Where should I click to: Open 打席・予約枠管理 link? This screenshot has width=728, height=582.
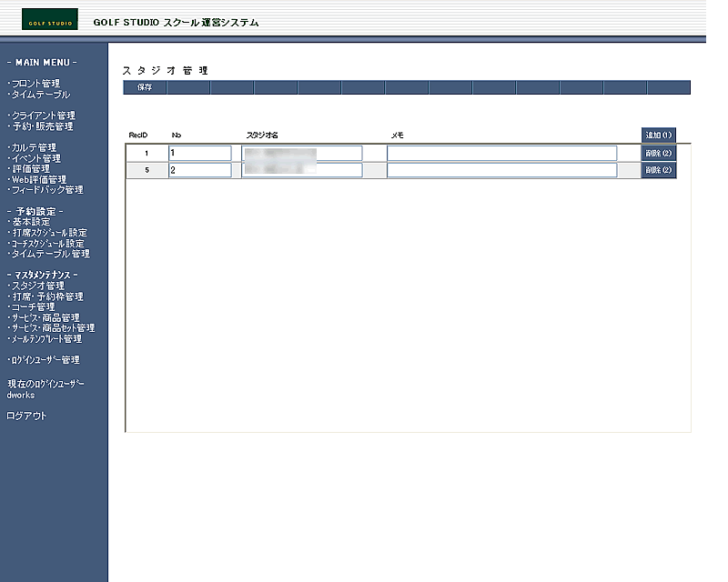point(47,296)
